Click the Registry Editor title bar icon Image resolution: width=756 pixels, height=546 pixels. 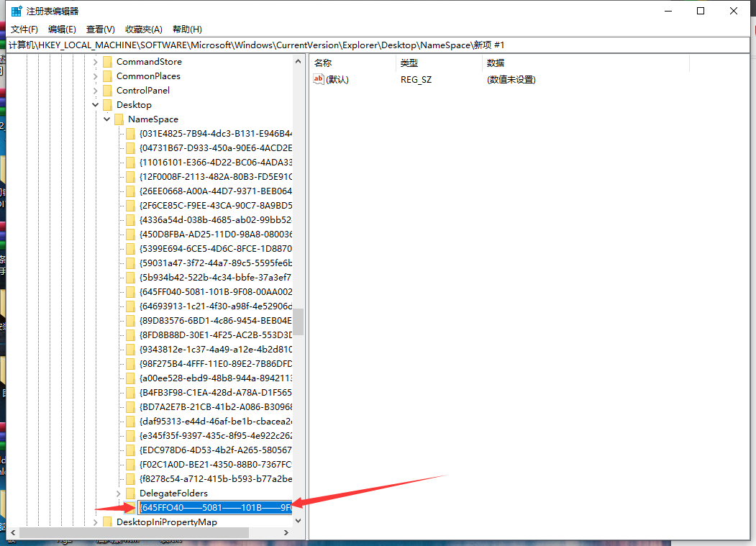(x=17, y=11)
